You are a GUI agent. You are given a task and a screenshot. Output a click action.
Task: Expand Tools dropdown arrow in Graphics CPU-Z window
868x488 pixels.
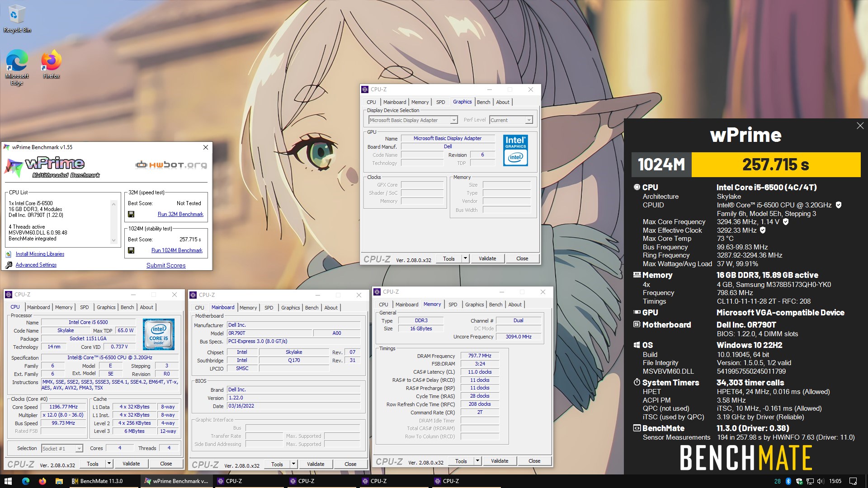(x=465, y=258)
